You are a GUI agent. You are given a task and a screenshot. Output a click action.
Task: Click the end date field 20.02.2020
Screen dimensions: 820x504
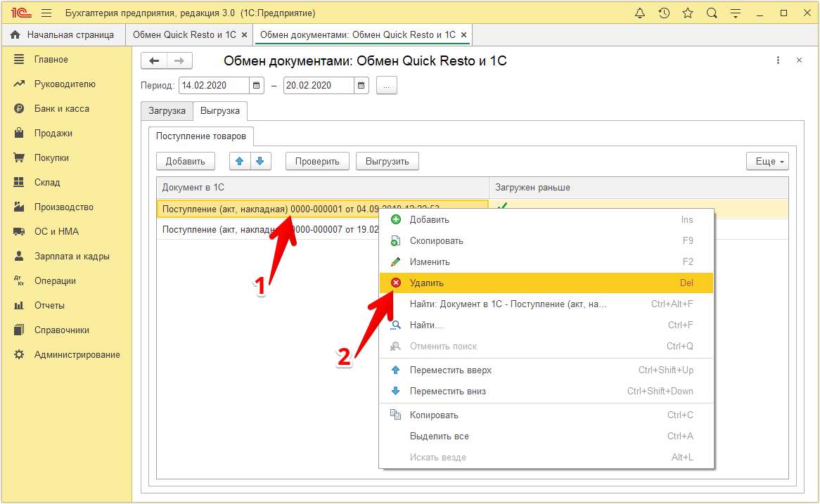tap(319, 85)
